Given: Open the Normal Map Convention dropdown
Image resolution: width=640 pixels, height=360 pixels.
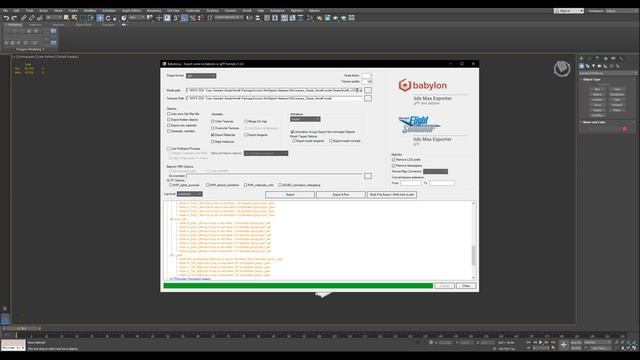Looking at the screenshot, I should [435, 171].
